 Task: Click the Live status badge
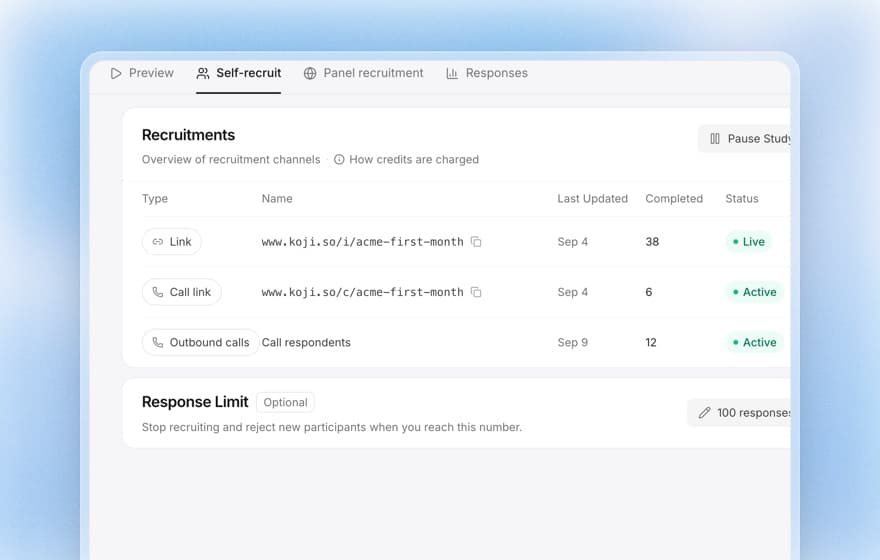[749, 242]
